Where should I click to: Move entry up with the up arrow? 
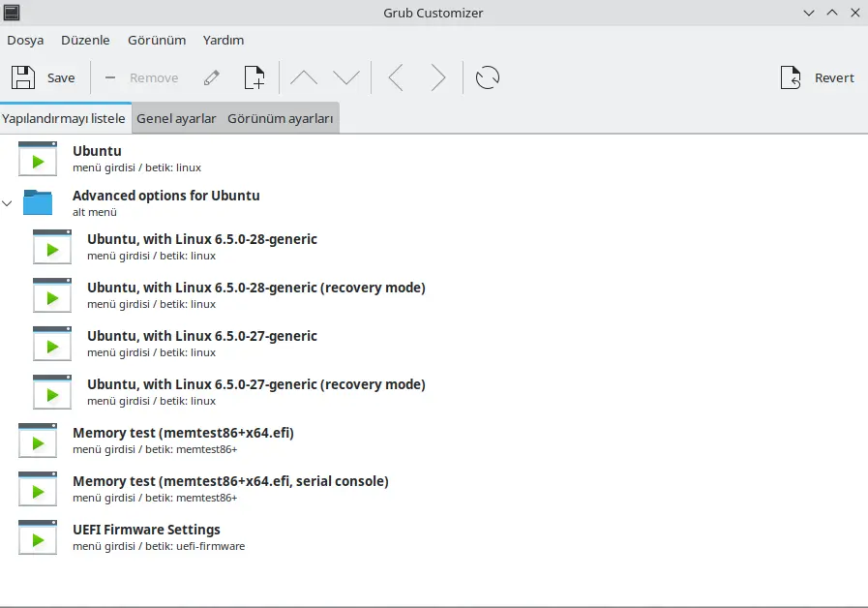tap(304, 77)
